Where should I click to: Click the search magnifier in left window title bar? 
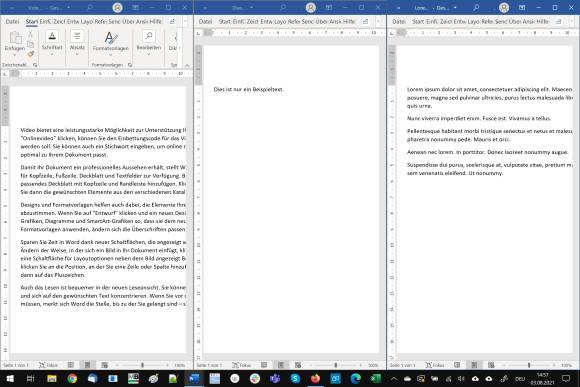[90, 7]
